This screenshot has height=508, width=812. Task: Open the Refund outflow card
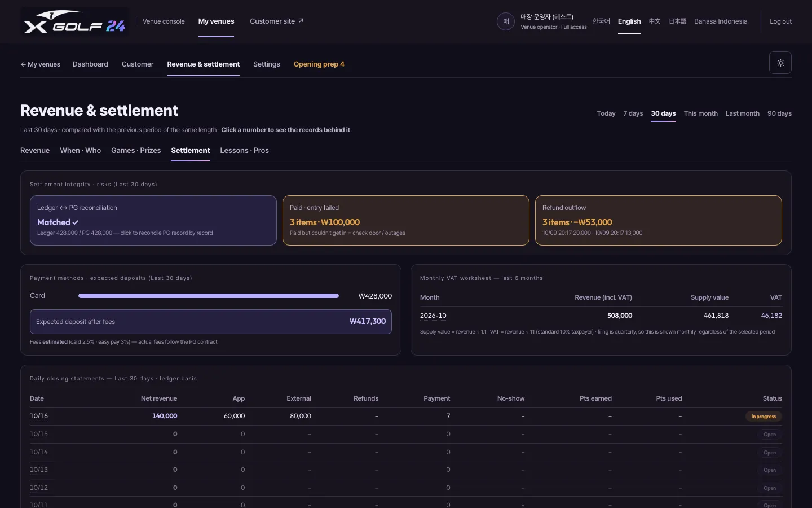[659, 221]
